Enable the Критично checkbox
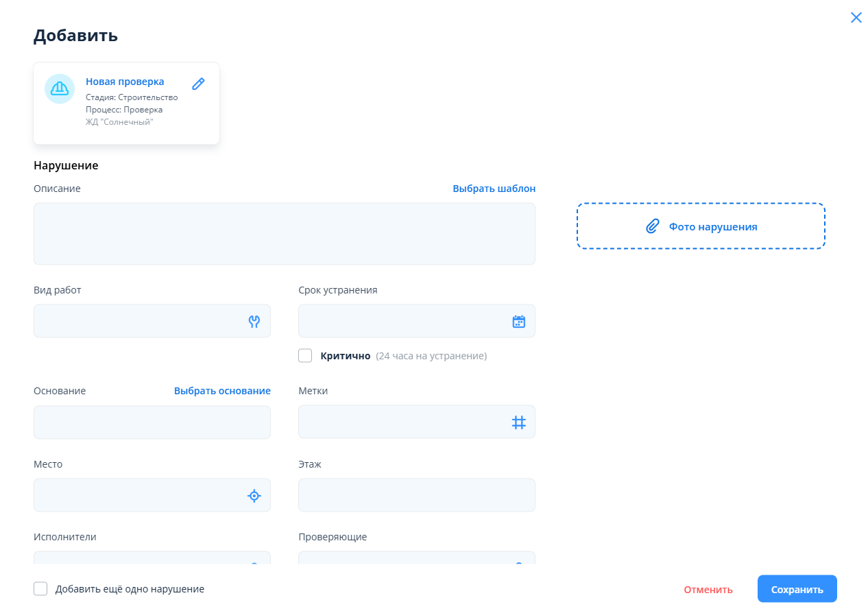The width and height of the screenshot is (868, 613). point(305,356)
